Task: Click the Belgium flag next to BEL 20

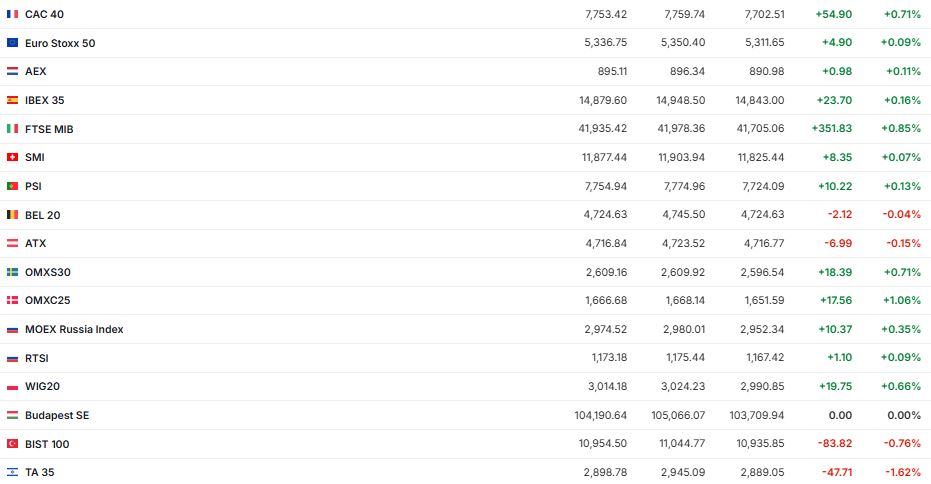Action: point(12,215)
